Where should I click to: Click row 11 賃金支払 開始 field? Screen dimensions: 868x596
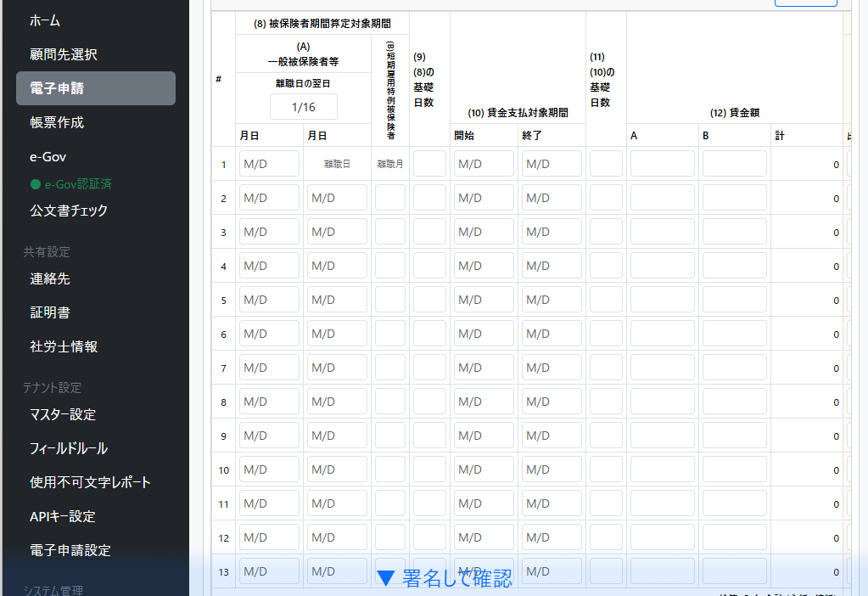[484, 503]
